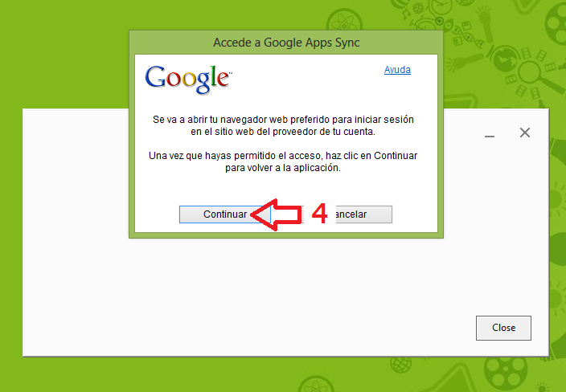The image size is (566, 392).
Task: Click the partially hidden Cancelar button
Action: tap(364, 214)
